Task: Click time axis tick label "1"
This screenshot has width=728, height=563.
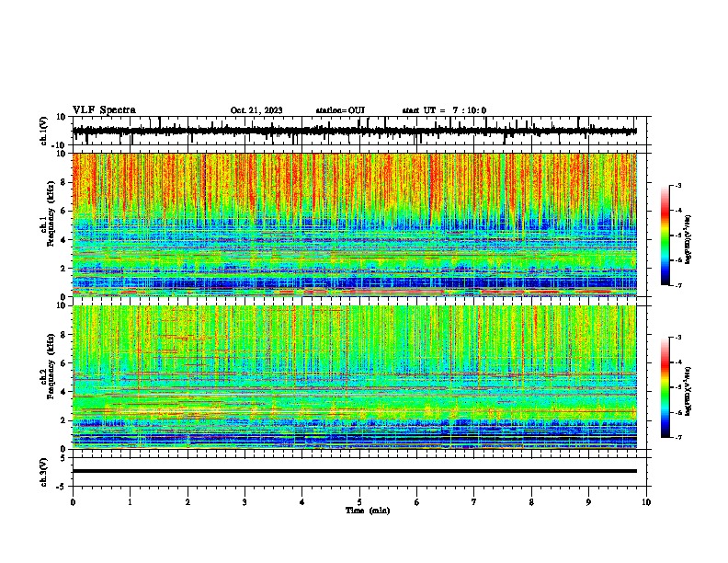Action: tap(130, 502)
